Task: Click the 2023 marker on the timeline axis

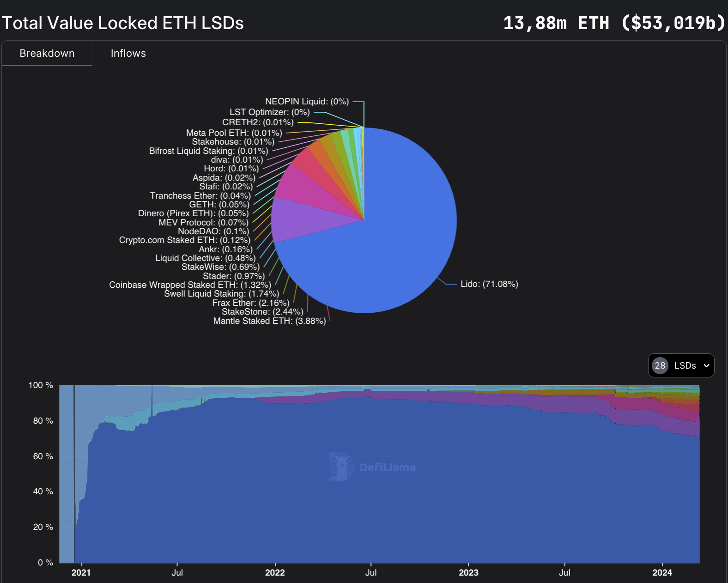Action: point(468,573)
